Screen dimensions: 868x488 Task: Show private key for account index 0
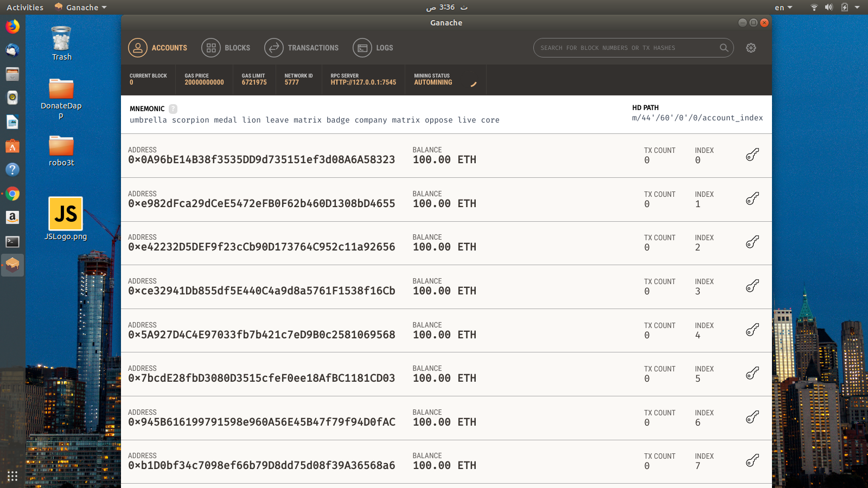pos(752,155)
